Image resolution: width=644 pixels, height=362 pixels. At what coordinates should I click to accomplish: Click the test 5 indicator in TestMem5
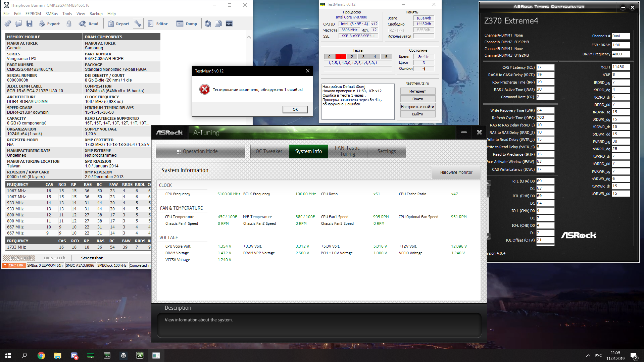[386, 57]
